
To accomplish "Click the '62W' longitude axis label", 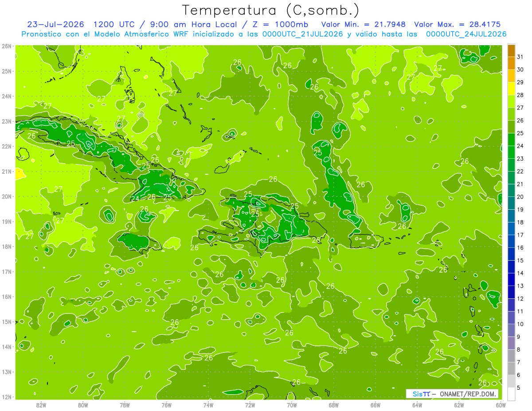I will tap(459, 405).
